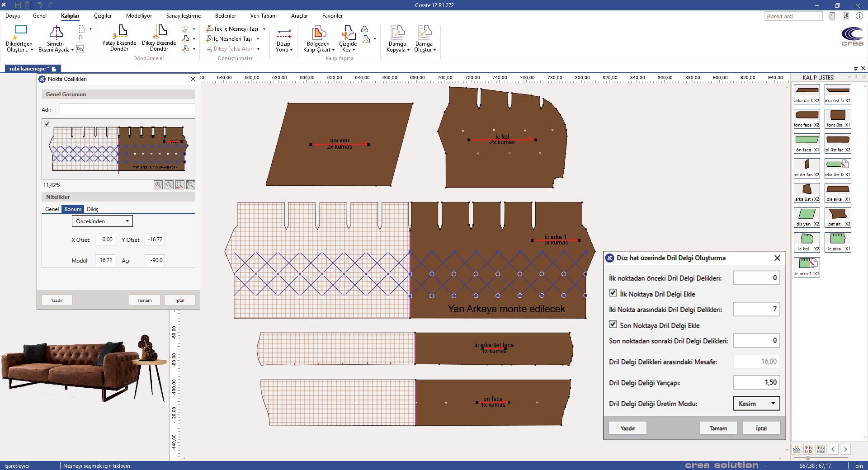Expand the Kesim production mode dropdown
Image resolution: width=868 pixels, height=470 pixels.
[x=756, y=404]
